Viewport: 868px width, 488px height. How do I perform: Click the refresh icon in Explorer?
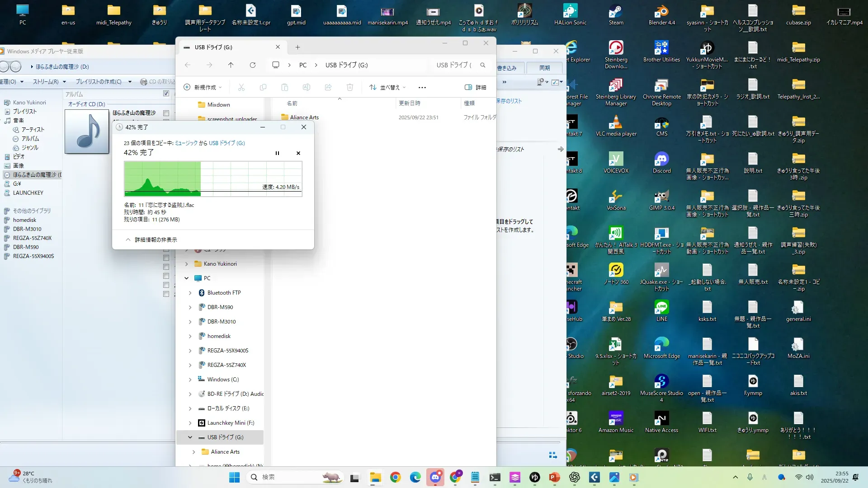253,65
